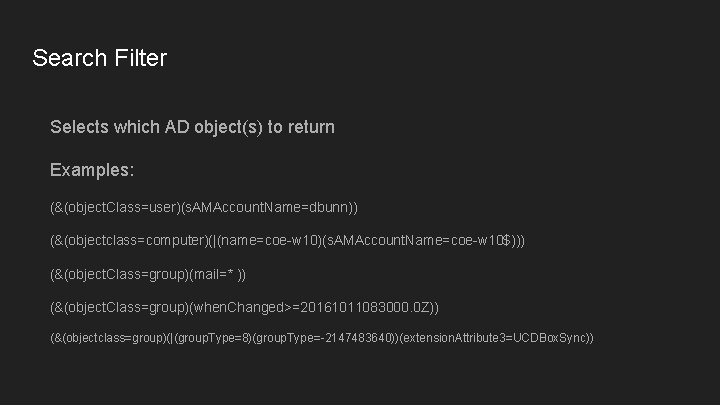This screenshot has width=720, height=405.
Task: Click the Examples: heading
Action: coord(92,170)
